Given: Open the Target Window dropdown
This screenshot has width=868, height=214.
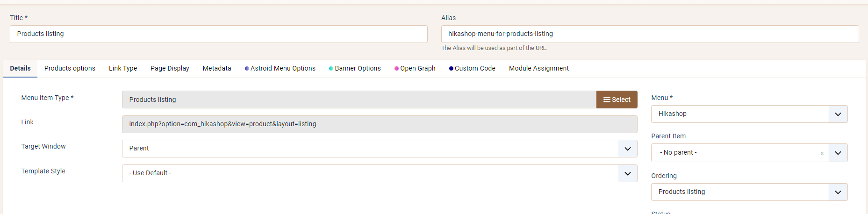Looking at the screenshot, I should click(x=379, y=149).
